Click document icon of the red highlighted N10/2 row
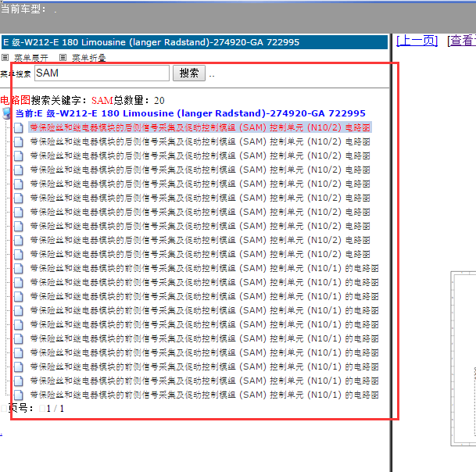Image resolution: width=476 pixels, height=472 pixels. [x=19, y=128]
